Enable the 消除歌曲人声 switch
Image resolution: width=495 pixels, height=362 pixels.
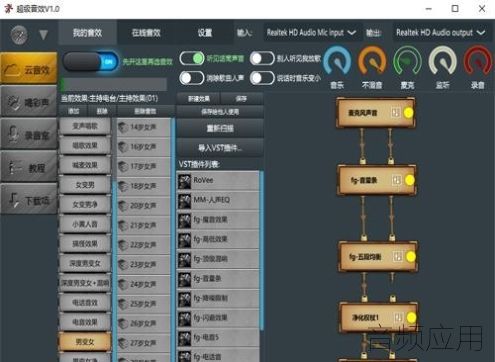click(192, 78)
